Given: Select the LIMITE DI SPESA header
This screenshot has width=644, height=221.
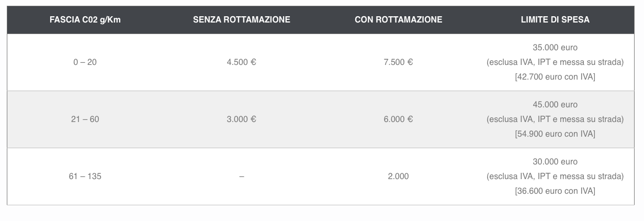Looking at the screenshot, I should click(x=555, y=20).
